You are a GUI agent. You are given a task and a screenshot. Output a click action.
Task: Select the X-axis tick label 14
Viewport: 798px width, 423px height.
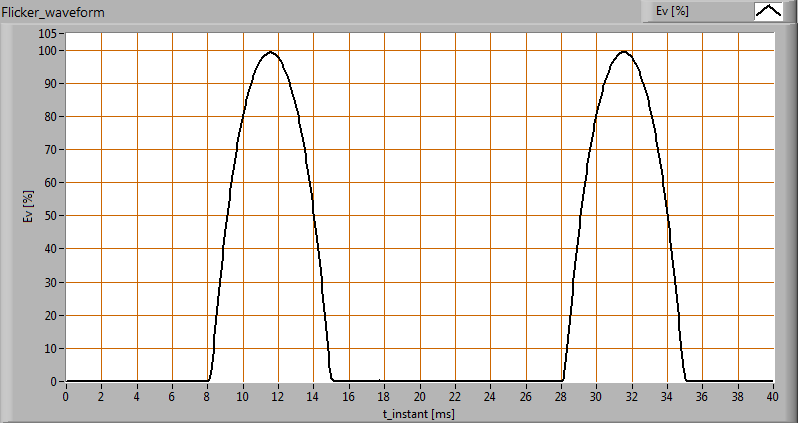click(x=313, y=395)
